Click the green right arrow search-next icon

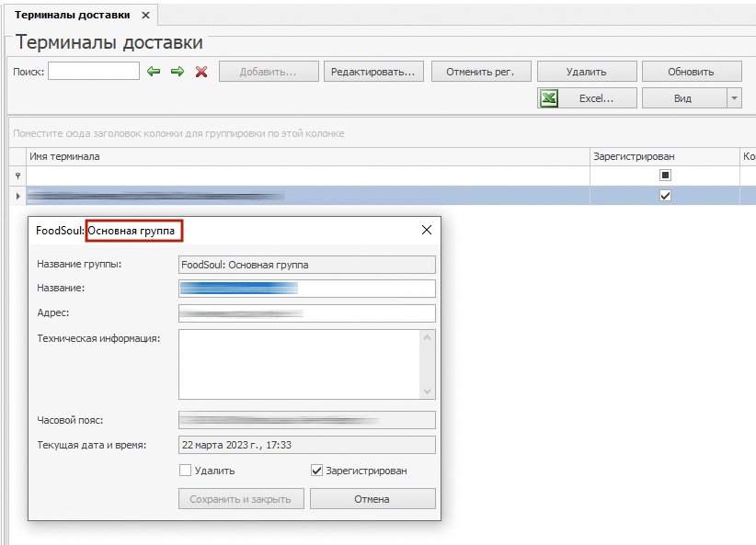178,72
